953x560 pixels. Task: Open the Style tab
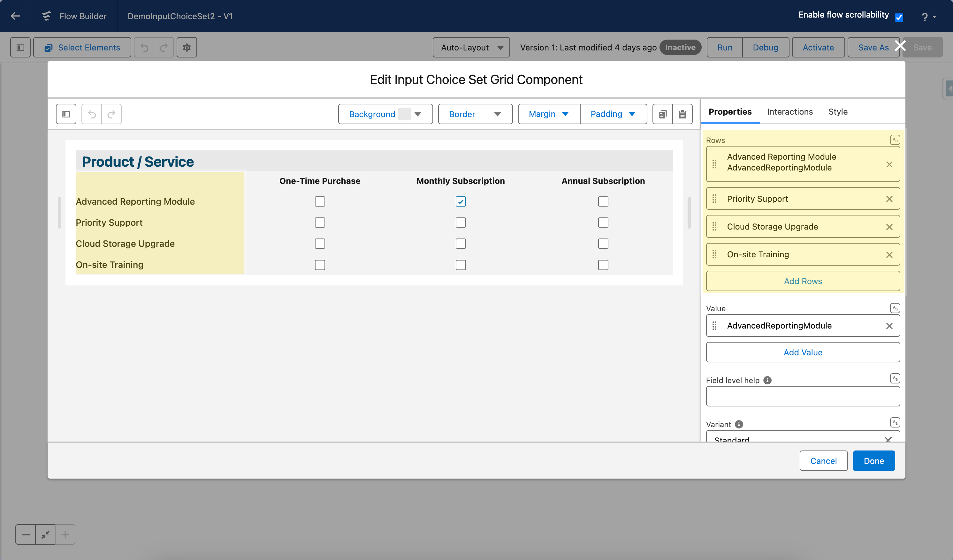[x=838, y=112]
